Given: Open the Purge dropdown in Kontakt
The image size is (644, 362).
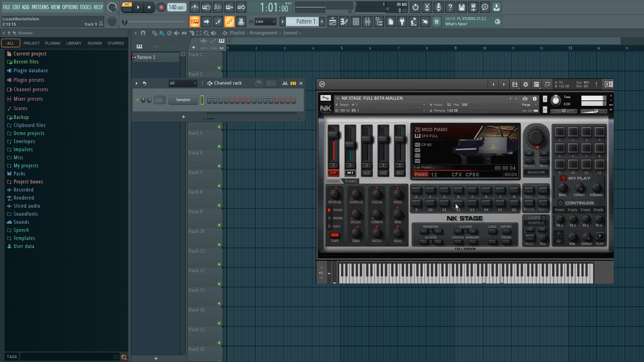Looking at the screenshot, I should (x=529, y=105).
